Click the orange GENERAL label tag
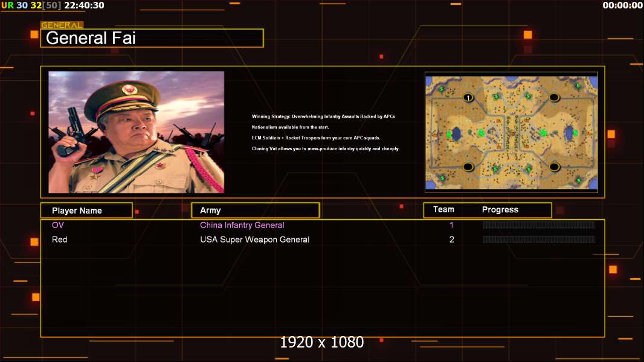Viewport: 644px width, 362px height. coord(62,25)
